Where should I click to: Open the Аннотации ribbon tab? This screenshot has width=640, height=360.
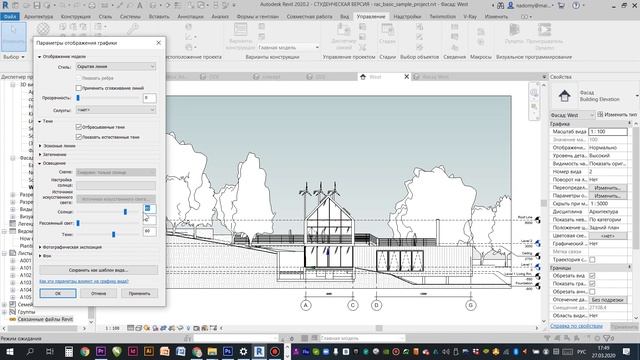pyautogui.click(x=190, y=17)
